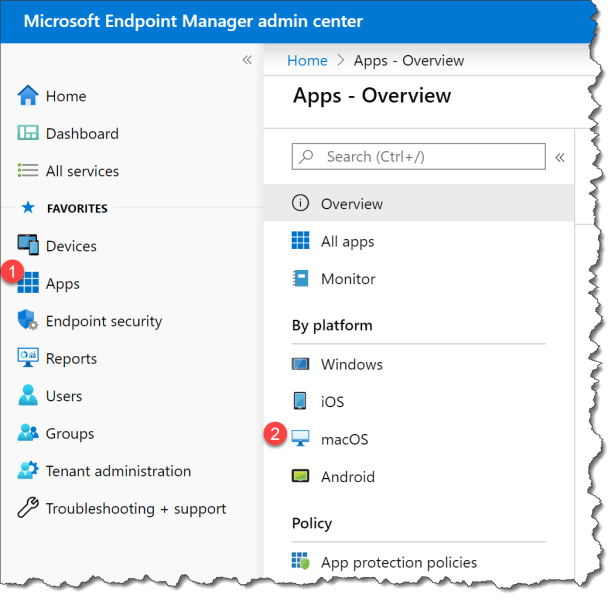The width and height of the screenshot is (615, 601).
Task: Click the Reports monitor icon
Action: [28, 357]
